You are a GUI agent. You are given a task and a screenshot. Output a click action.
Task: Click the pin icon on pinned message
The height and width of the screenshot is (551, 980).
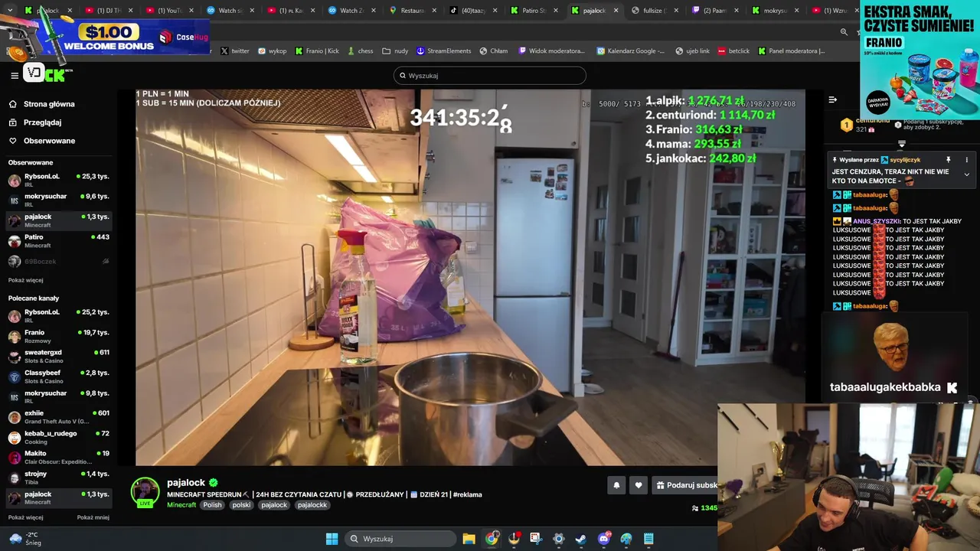(948, 160)
